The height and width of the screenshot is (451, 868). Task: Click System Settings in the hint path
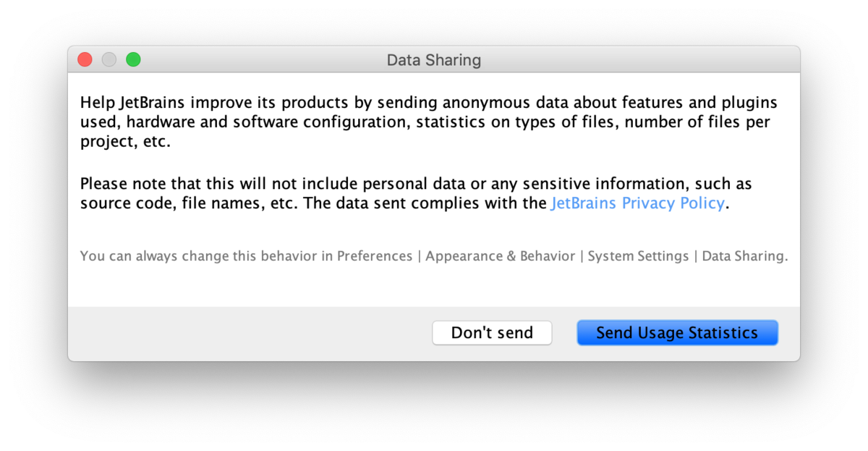[x=638, y=256]
